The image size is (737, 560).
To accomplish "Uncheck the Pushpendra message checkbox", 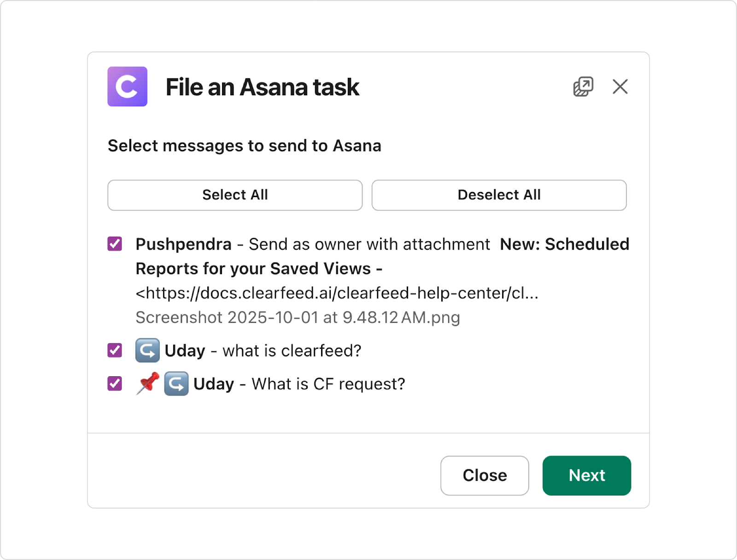I will coord(114,244).
